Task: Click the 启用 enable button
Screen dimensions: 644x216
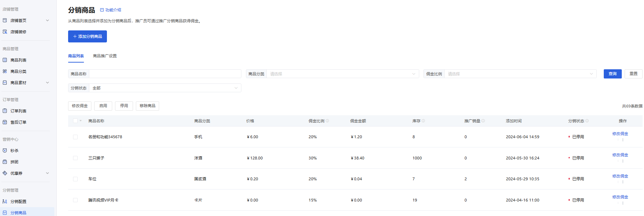Action: pyautogui.click(x=103, y=106)
